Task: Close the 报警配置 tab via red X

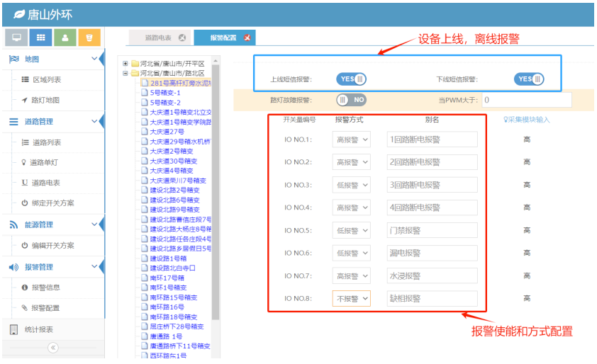Action: (x=247, y=38)
